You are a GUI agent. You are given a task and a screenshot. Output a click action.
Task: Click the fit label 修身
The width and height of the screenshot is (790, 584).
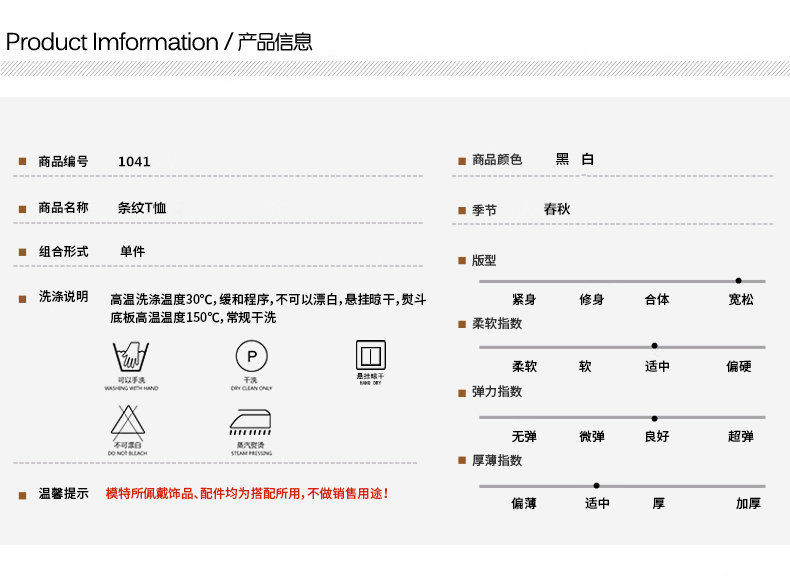pos(591,299)
